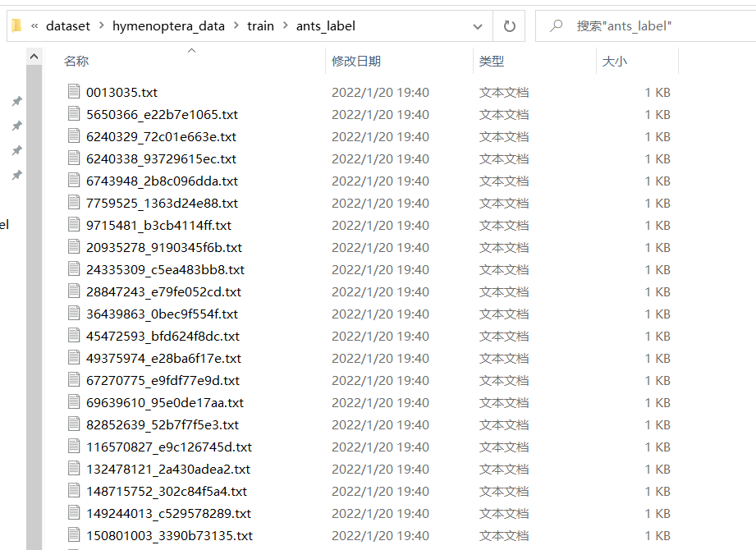Click file icon of 6743948_2b8c096dda.txt
The width and height of the screenshot is (756, 550).
tap(74, 180)
